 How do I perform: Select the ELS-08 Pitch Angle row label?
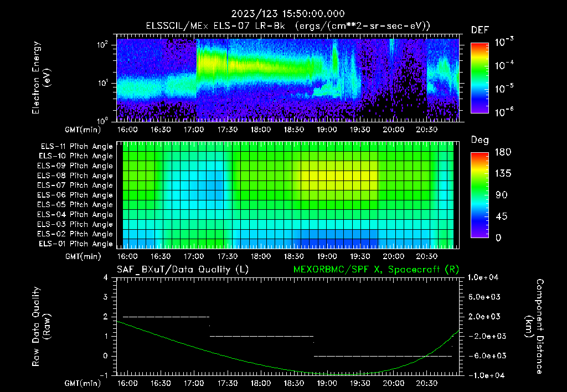tap(75, 176)
